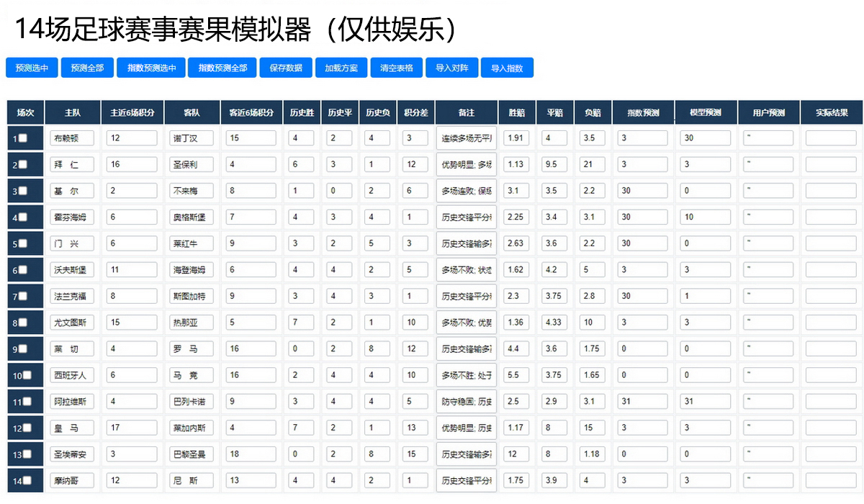Load a plan via 加载方案
864x504 pixels.
point(341,68)
